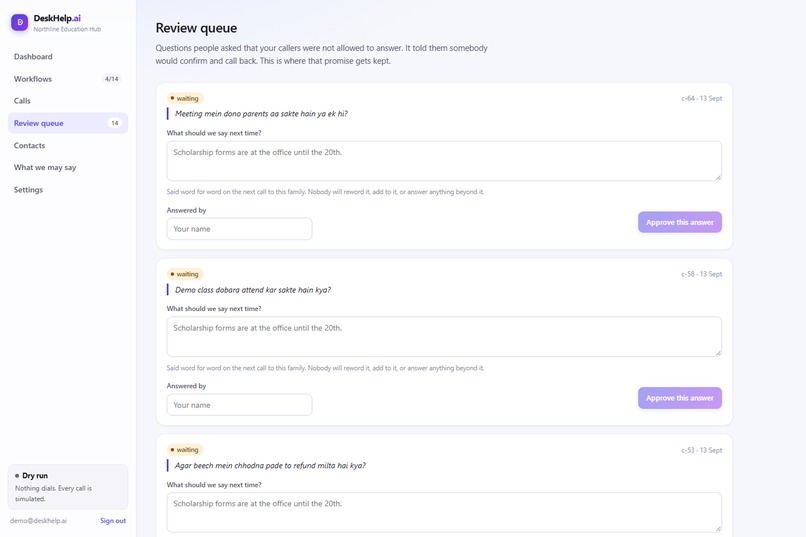Click the text 'c-53 · 13 Sept'
This screenshot has width=806, height=537.
tap(702, 450)
